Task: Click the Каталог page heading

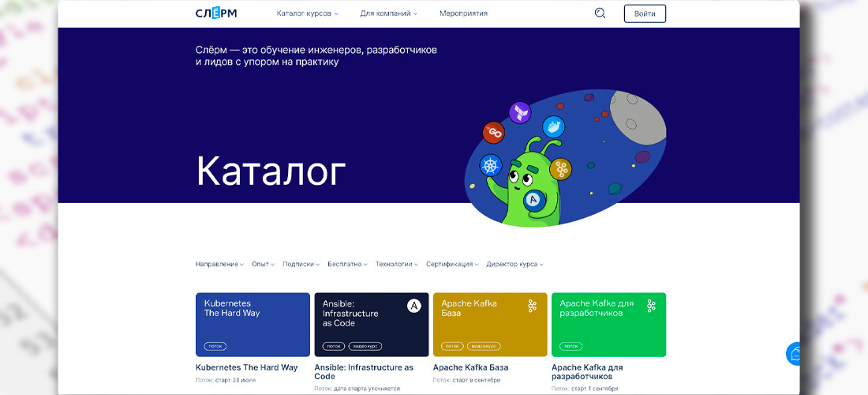Action: [271, 171]
